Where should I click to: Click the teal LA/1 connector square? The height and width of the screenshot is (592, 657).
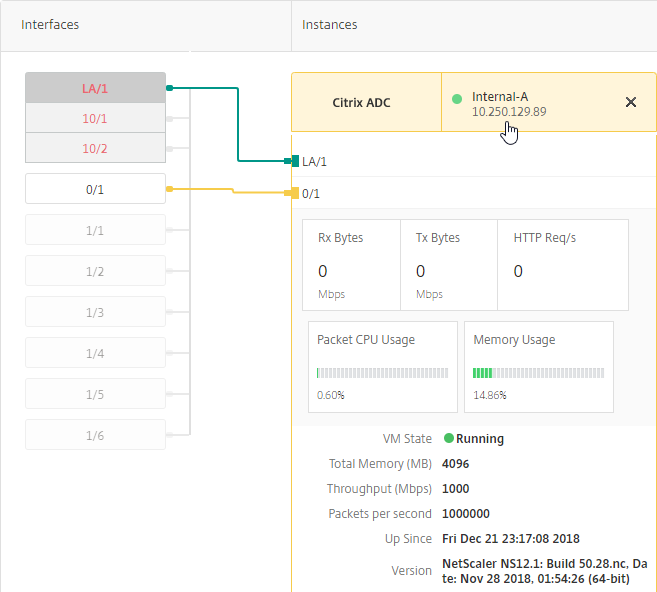(x=295, y=161)
